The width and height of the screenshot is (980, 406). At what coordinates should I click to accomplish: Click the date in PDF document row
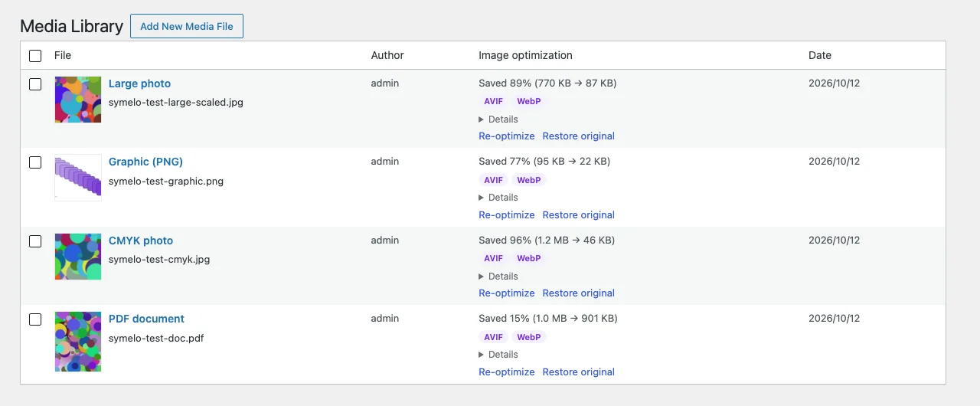[x=835, y=319]
